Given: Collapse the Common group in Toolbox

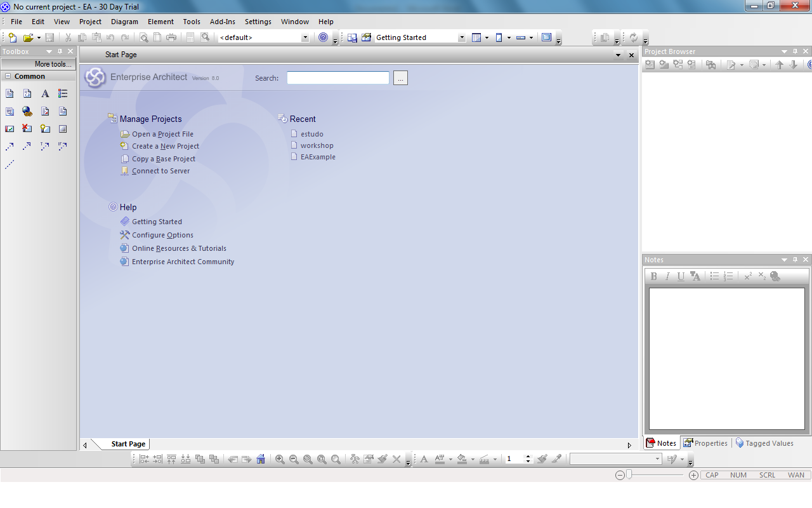Looking at the screenshot, I should coord(8,76).
